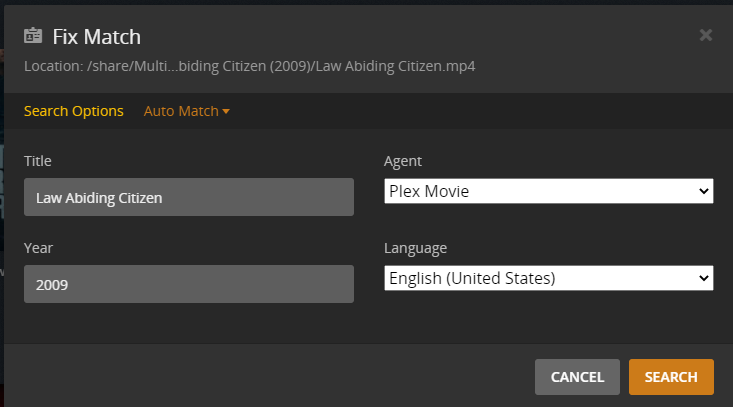Image resolution: width=733 pixels, height=407 pixels.
Task: Click the Auto Match caret arrow
Action: click(226, 112)
